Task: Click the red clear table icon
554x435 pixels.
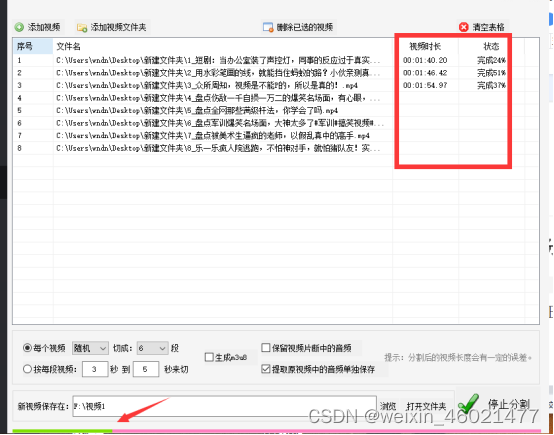Action: click(464, 27)
